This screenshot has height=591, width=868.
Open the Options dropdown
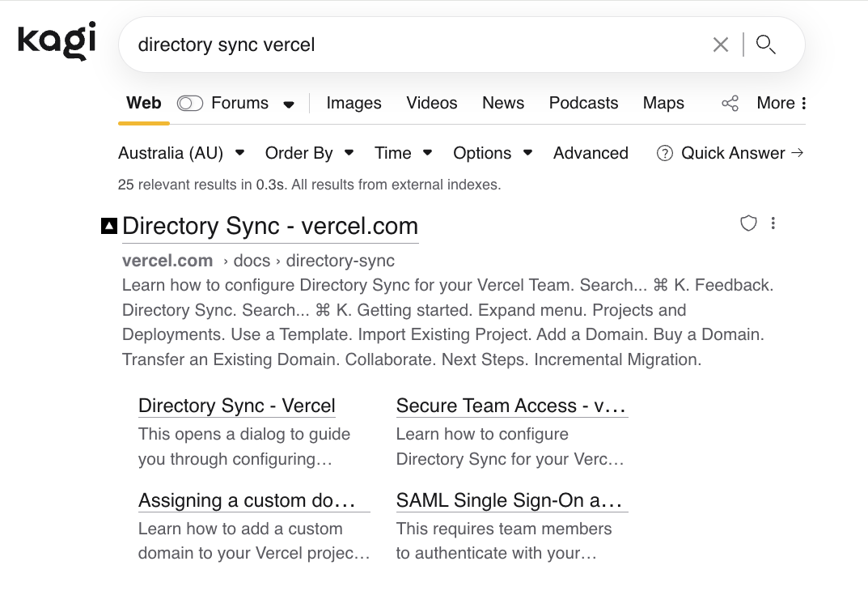pyautogui.click(x=492, y=153)
